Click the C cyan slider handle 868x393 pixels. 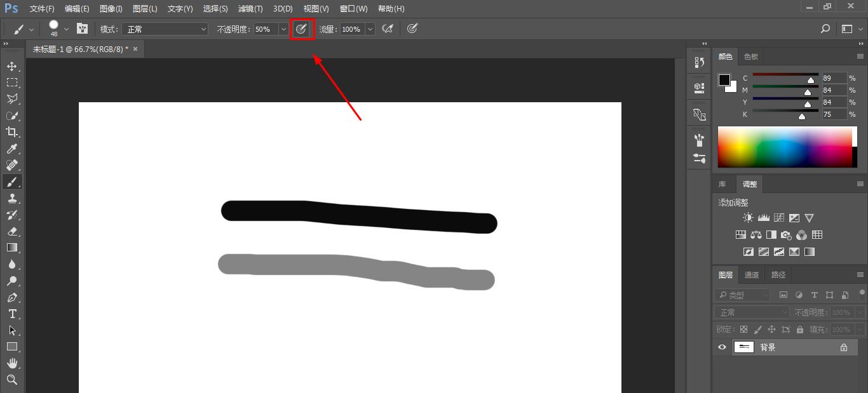[811, 81]
